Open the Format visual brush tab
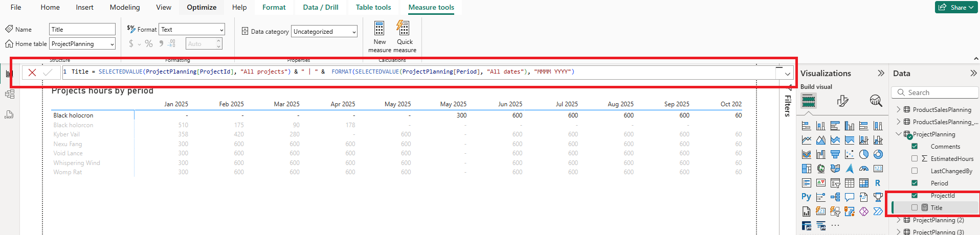The image size is (980, 235). pos(842,101)
